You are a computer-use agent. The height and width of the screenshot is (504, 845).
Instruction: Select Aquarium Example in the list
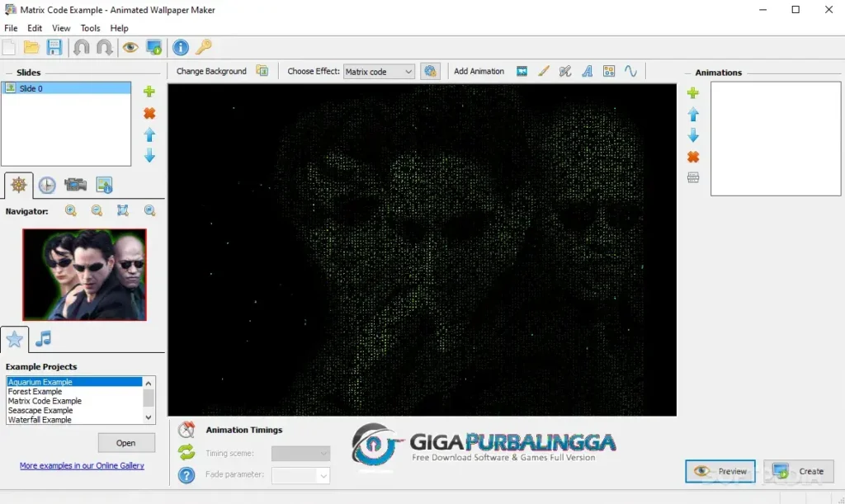(74, 382)
